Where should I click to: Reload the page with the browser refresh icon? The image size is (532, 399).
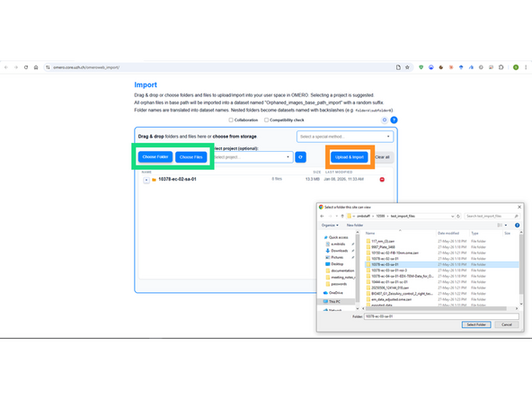[26, 67]
